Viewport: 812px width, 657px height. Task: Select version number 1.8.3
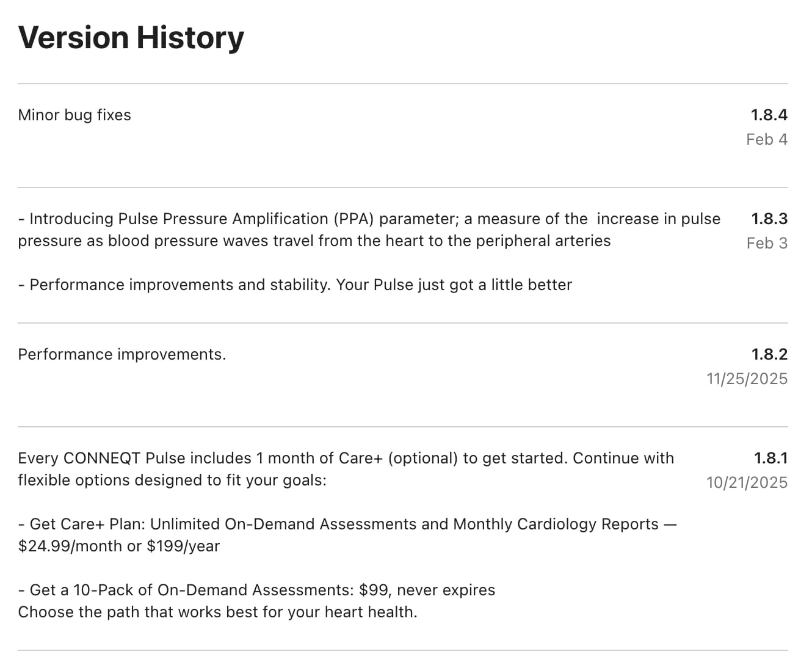(x=769, y=219)
